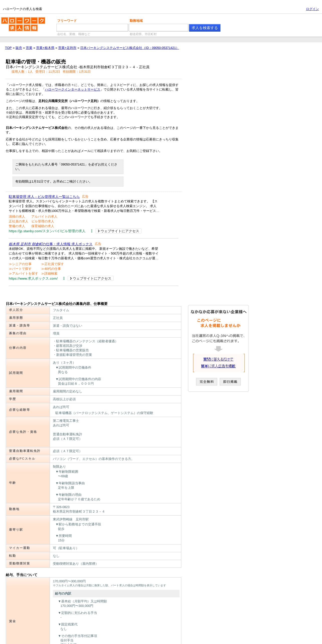Click the 高校以上が必須 cell
322x644 pixels.
115,399
